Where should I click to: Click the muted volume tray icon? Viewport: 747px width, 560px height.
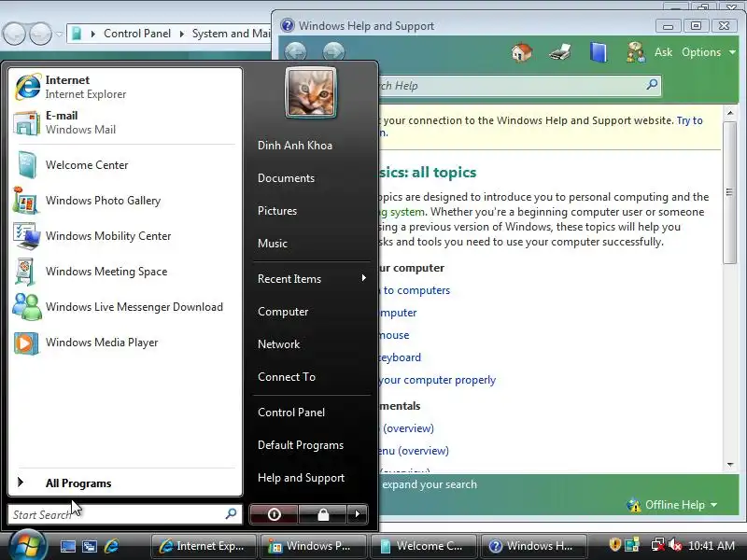(674, 545)
